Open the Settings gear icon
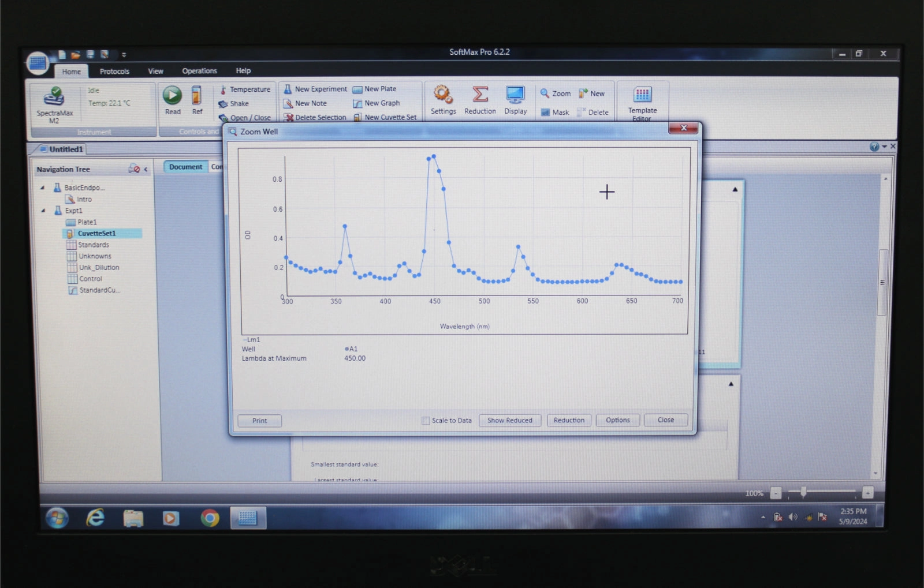Screen dimensions: 924x588 [443, 95]
